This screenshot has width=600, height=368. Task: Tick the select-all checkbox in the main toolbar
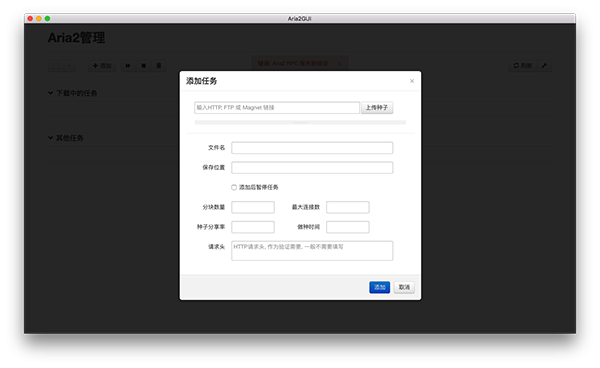click(56, 66)
